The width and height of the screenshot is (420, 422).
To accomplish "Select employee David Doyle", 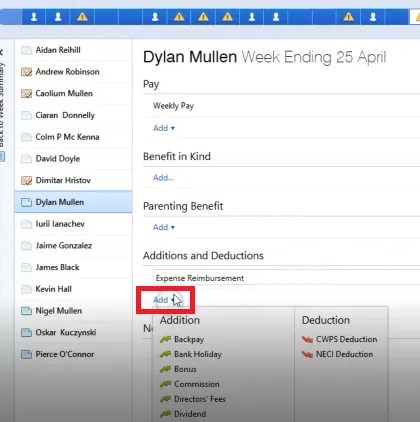I will 73,159.
